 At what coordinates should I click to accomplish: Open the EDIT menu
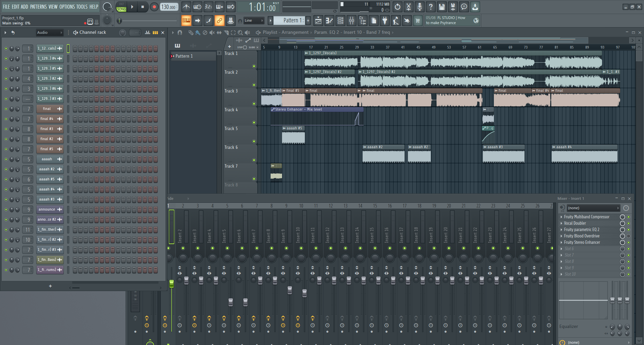pyautogui.click(x=15, y=7)
